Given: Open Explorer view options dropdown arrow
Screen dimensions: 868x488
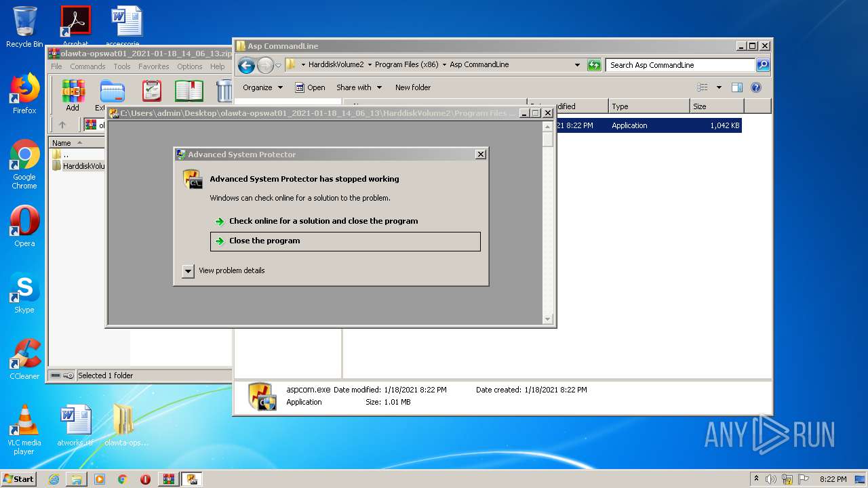Looking at the screenshot, I should point(719,87).
